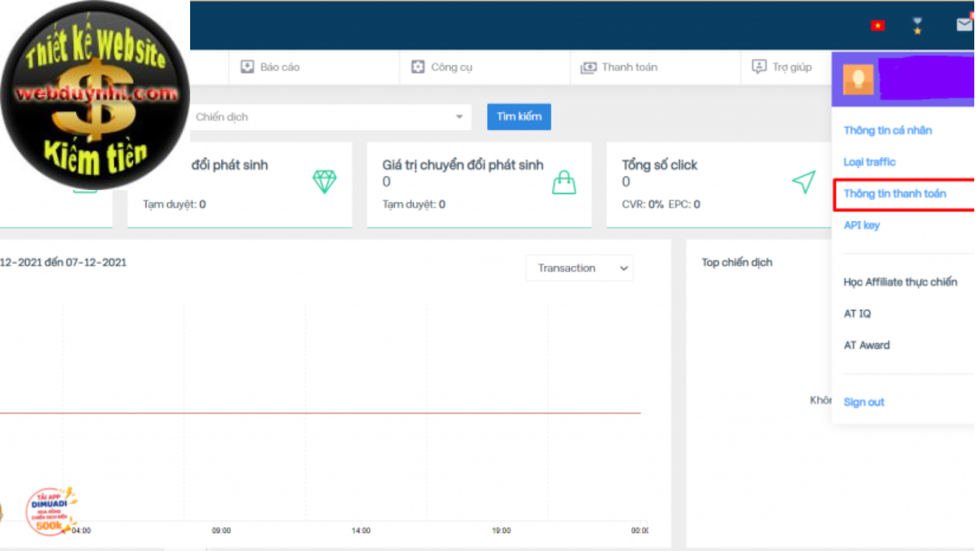Click the user avatar in profile panel

pos(858,80)
